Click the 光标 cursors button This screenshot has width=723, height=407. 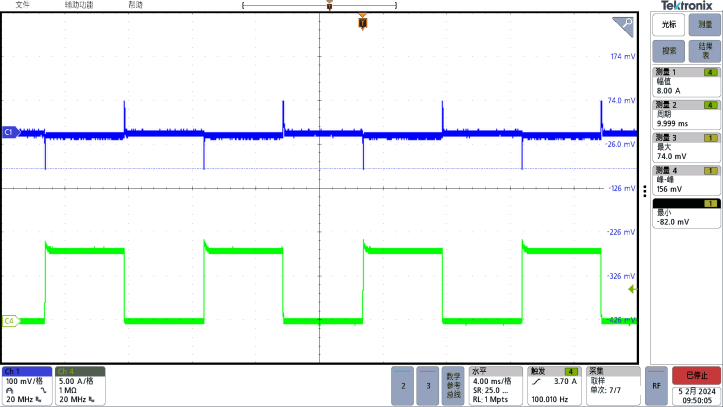coord(669,24)
